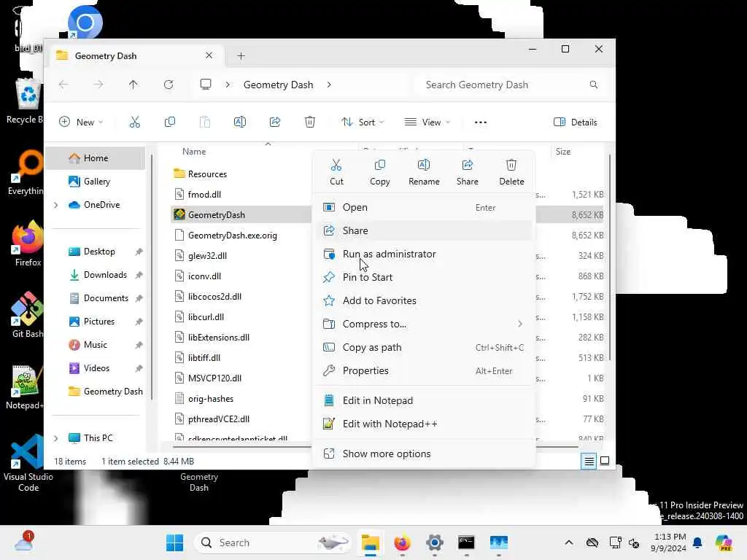This screenshot has width=747, height=560.
Task: Open Music in quick access
Action: point(96,345)
